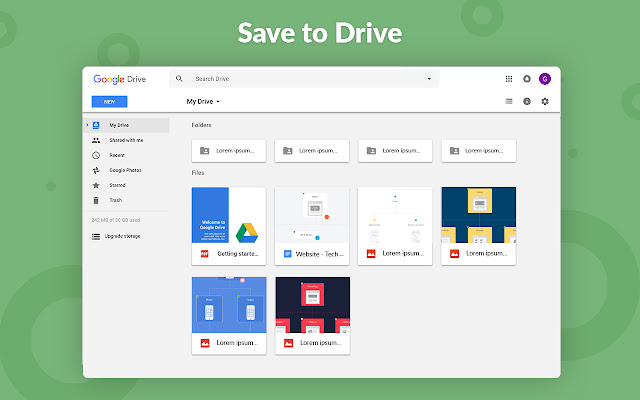Switch to list view layout

tap(509, 101)
